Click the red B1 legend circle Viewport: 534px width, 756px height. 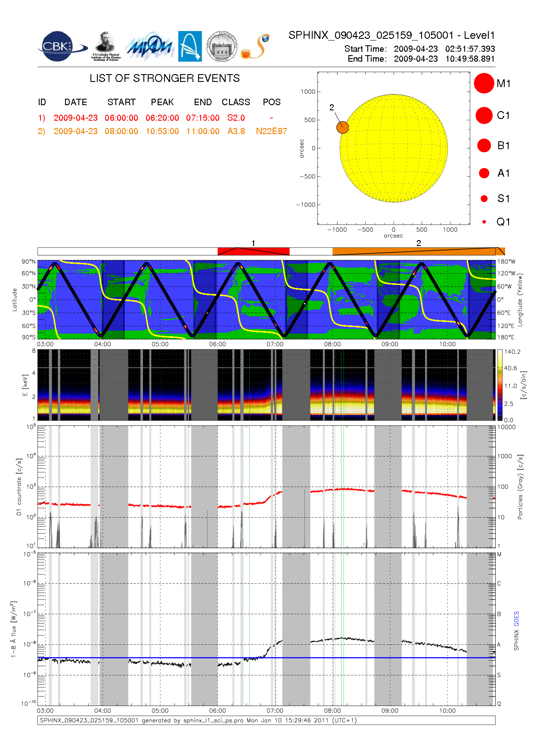coord(484,146)
